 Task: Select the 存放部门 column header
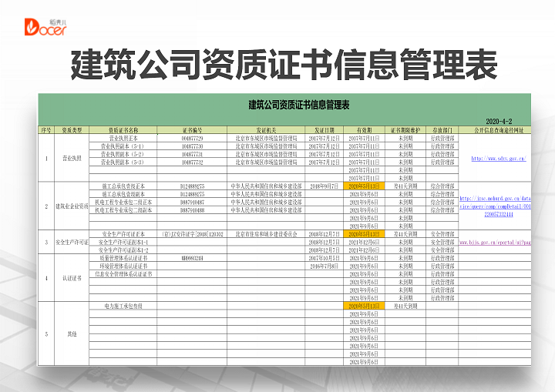[442, 130]
